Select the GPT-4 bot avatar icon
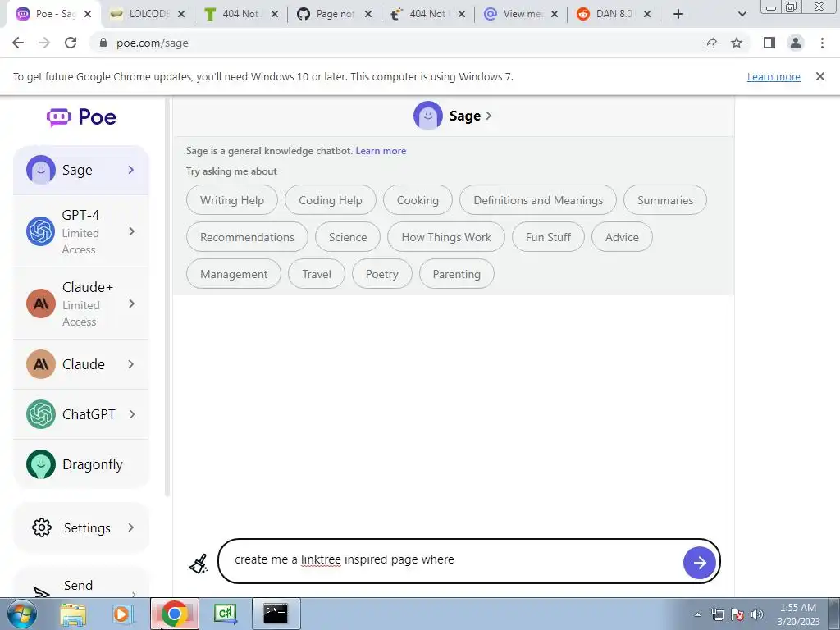Screen dimensions: 840x630 coord(41,231)
